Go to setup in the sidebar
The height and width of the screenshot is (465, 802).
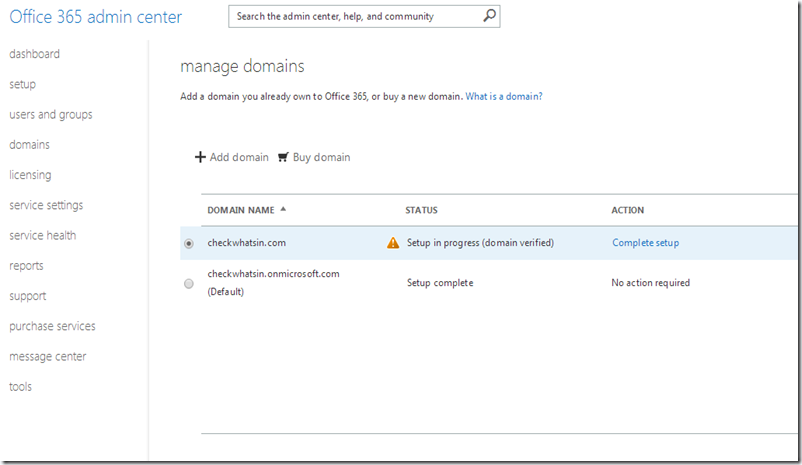[23, 84]
